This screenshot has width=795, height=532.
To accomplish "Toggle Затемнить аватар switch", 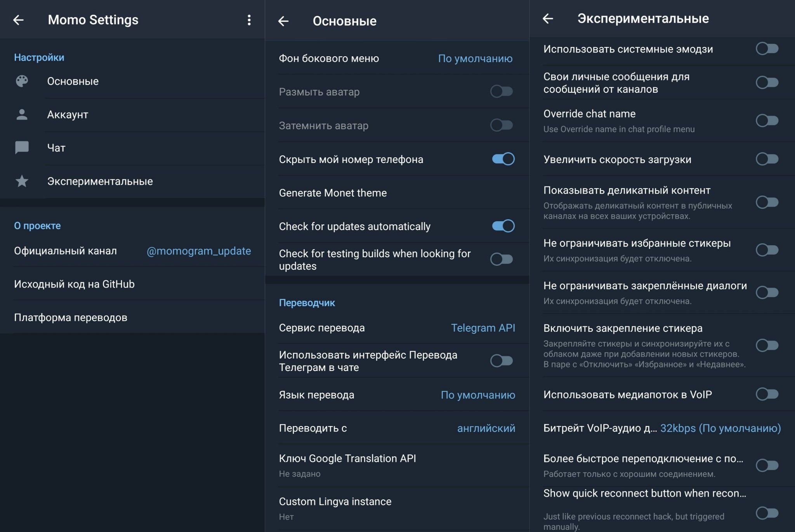I will coord(502,125).
